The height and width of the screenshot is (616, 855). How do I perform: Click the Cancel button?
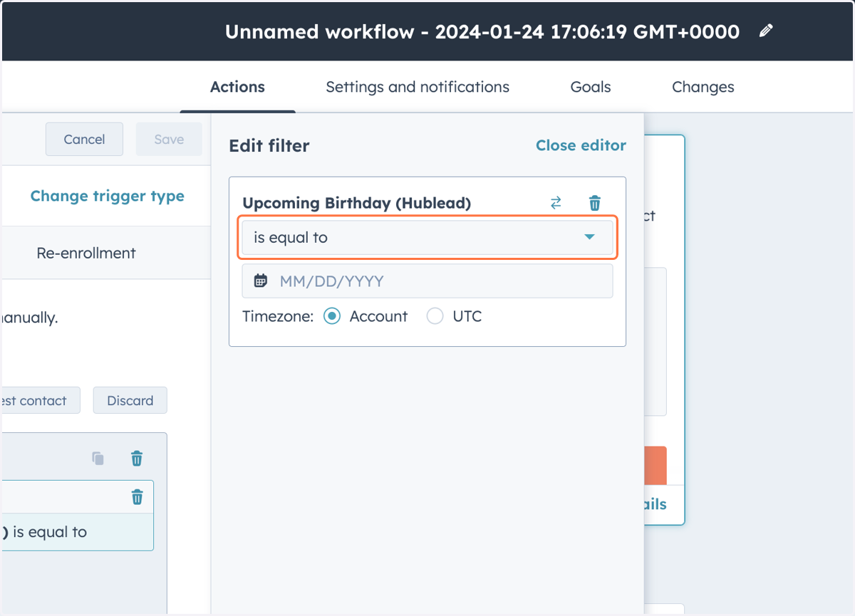pos(84,139)
